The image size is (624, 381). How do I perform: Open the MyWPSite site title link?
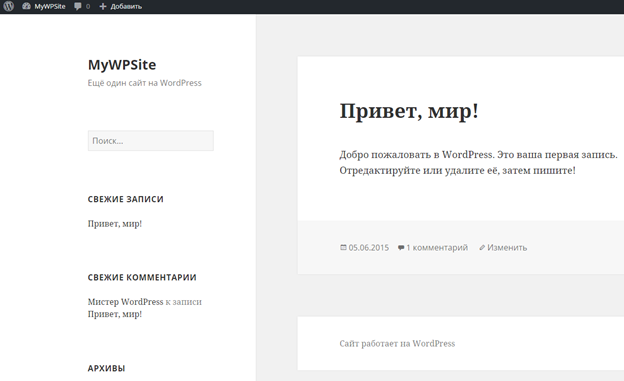point(122,64)
